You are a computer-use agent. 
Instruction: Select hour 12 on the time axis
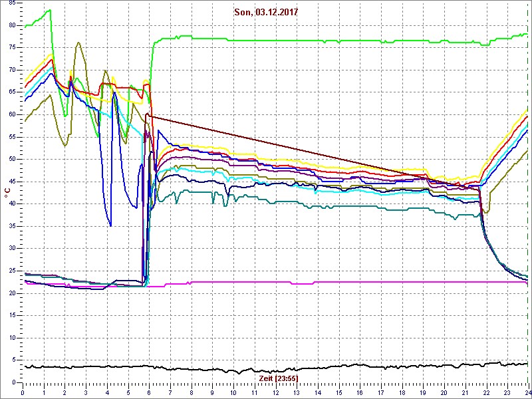(275, 392)
